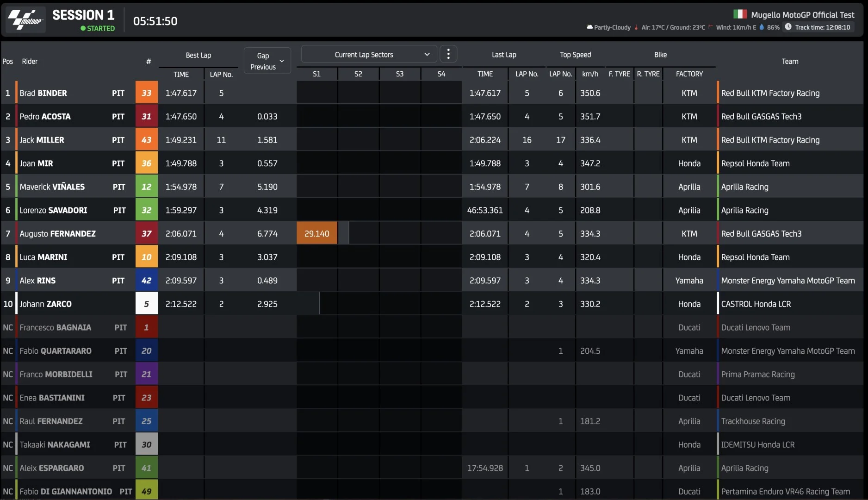The image size is (868, 500).
Task: Click Trackhouse Racing team name
Action: pos(753,421)
